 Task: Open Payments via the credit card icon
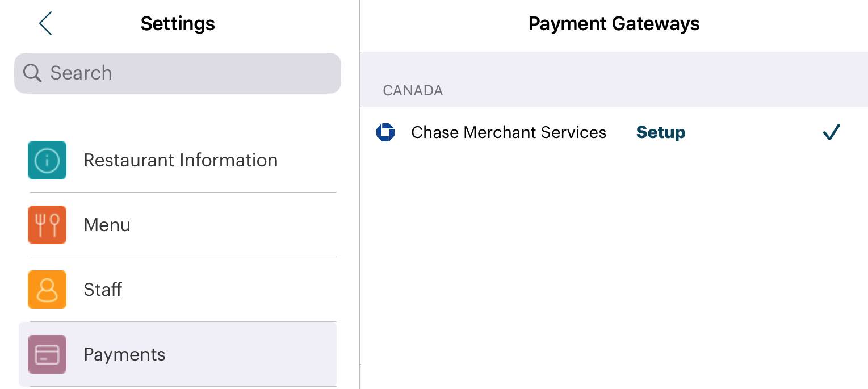click(47, 354)
